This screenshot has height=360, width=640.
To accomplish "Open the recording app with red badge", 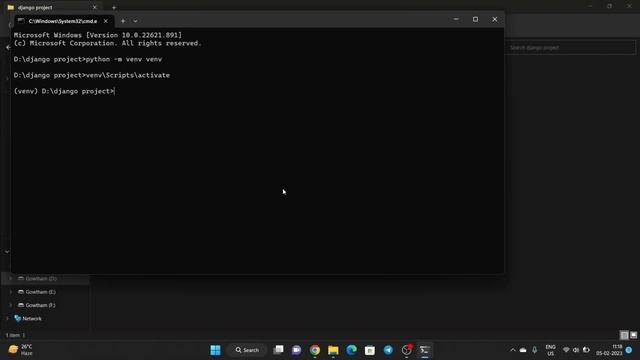I will [407, 350].
